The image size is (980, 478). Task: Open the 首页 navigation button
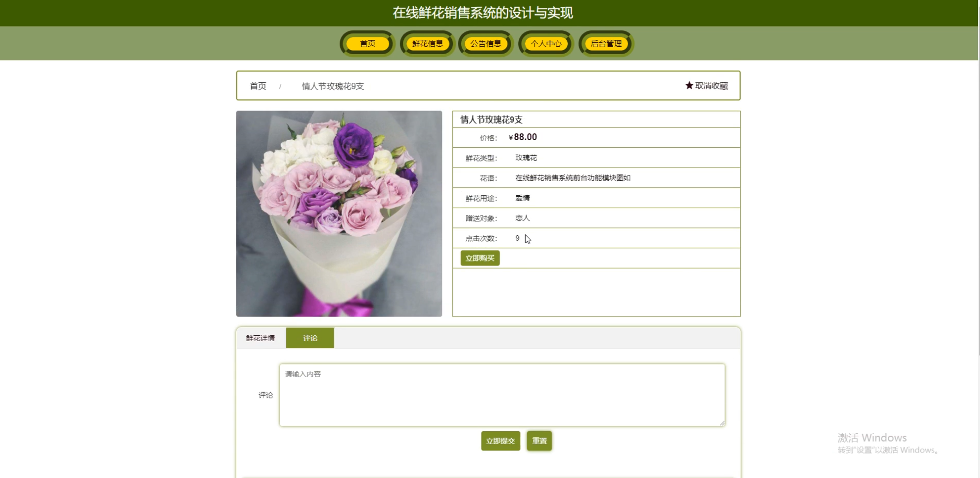tap(367, 44)
